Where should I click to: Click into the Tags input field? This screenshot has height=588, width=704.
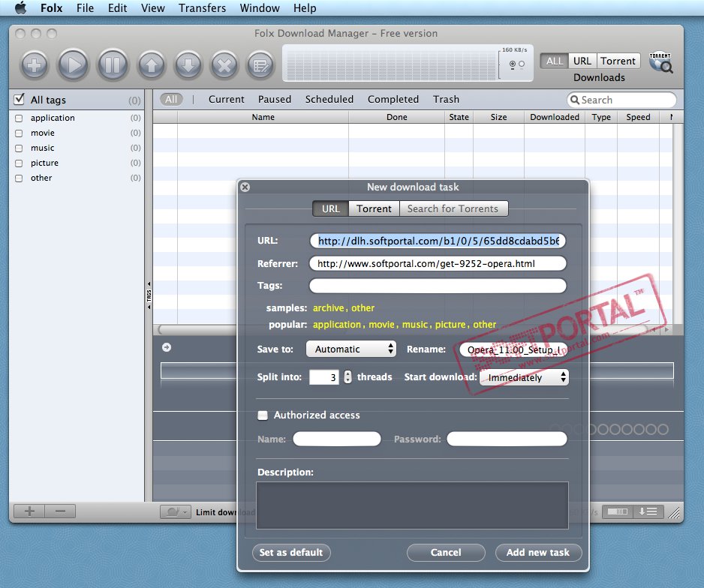point(438,286)
